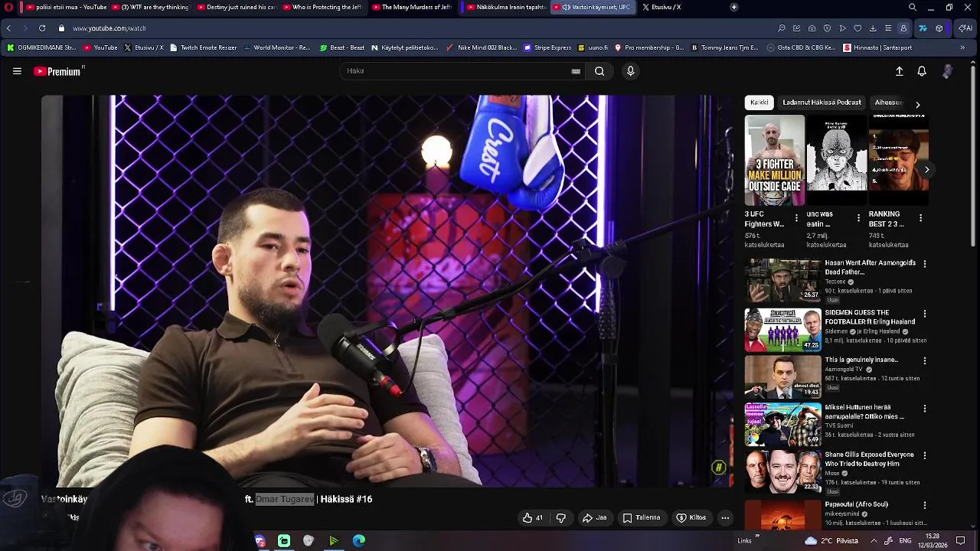Open options for the This is genuinely insane video
Viewport: 980px width, 551px height.
click(x=925, y=360)
